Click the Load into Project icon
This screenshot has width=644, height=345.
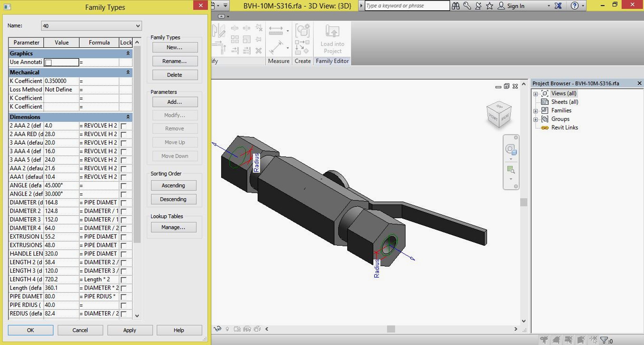[332, 31]
